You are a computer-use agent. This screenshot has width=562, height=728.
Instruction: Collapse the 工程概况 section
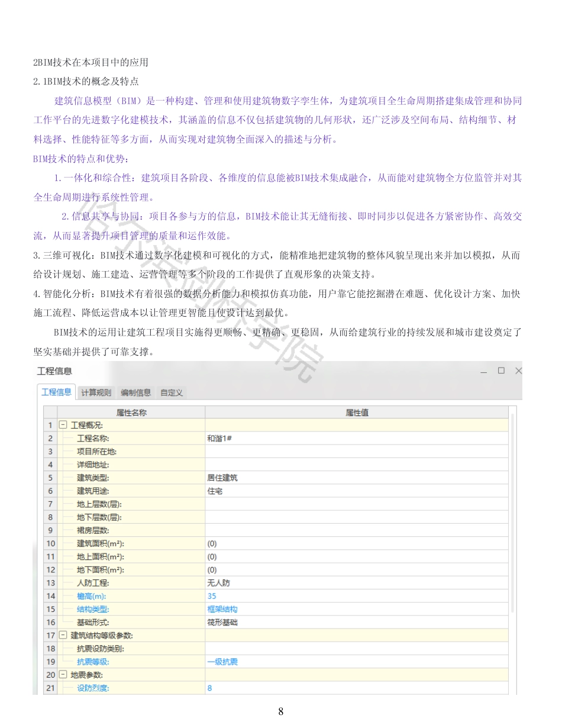pos(63,425)
